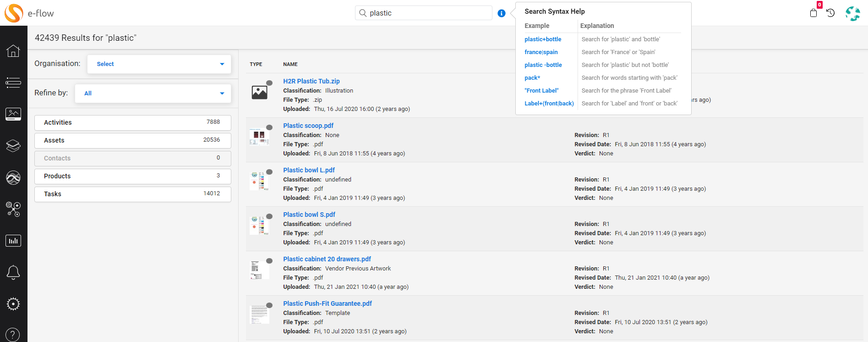Open the reports bar chart icon
This screenshot has height=342, width=868.
pyautogui.click(x=13, y=241)
